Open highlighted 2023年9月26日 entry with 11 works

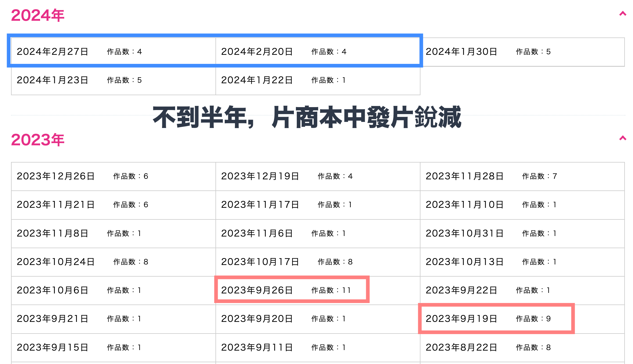click(x=257, y=290)
